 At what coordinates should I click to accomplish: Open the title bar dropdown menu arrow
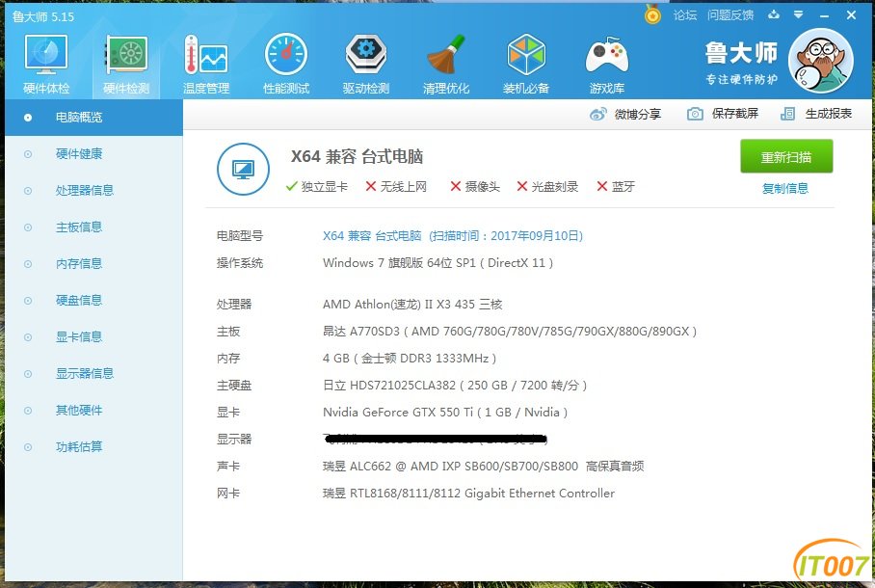(x=799, y=15)
